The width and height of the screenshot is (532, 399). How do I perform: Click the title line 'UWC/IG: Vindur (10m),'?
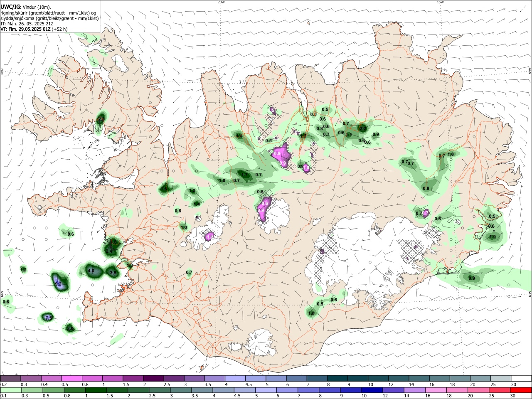pos(26,7)
